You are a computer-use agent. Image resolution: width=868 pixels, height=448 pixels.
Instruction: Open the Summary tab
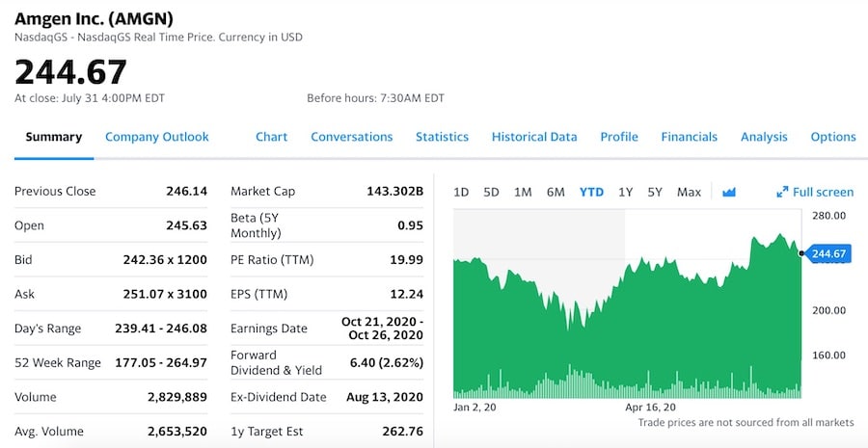point(53,137)
